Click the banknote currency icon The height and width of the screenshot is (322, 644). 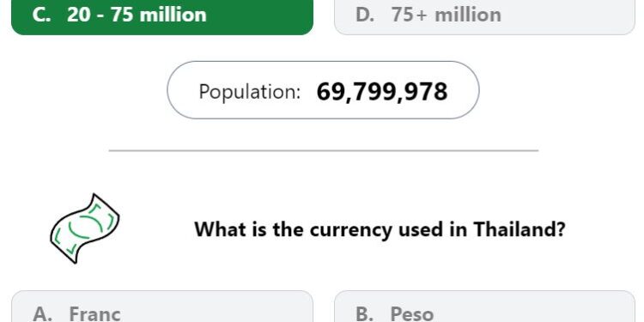click(x=85, y=228)
